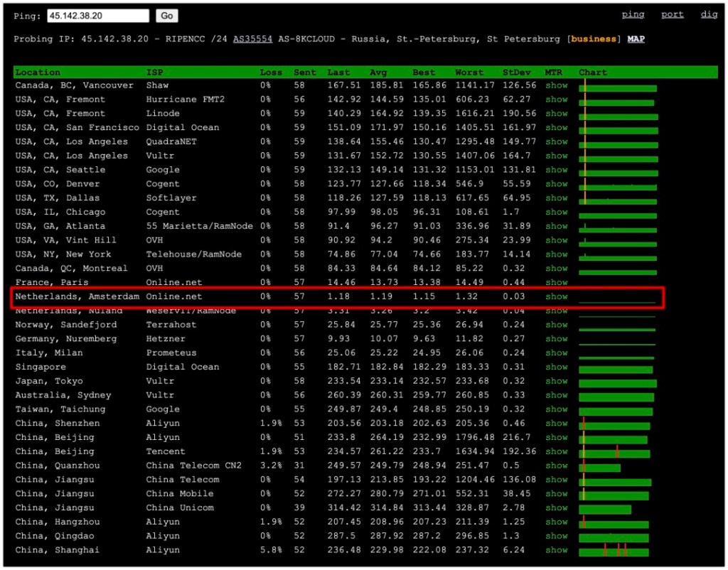This screenshot has width=728, height=570.
Task: Show MTR for China, Hangzhou row
Action: pyautogui.click(x=556, y=522)
